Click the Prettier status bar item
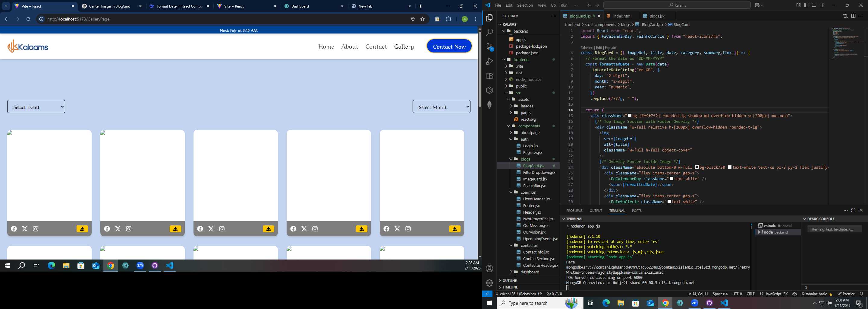The height and width of the screenshot is (309, 868). [846, 294]
